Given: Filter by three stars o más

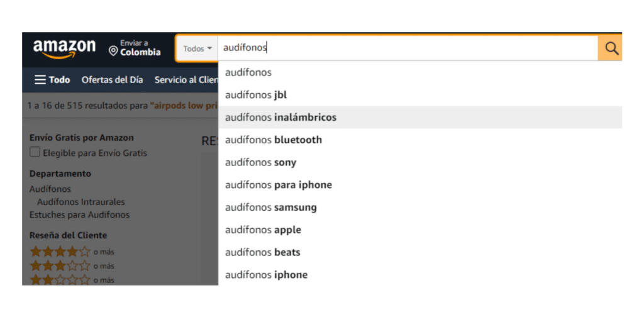Looking at the screenshot, I should click(72, 266).
